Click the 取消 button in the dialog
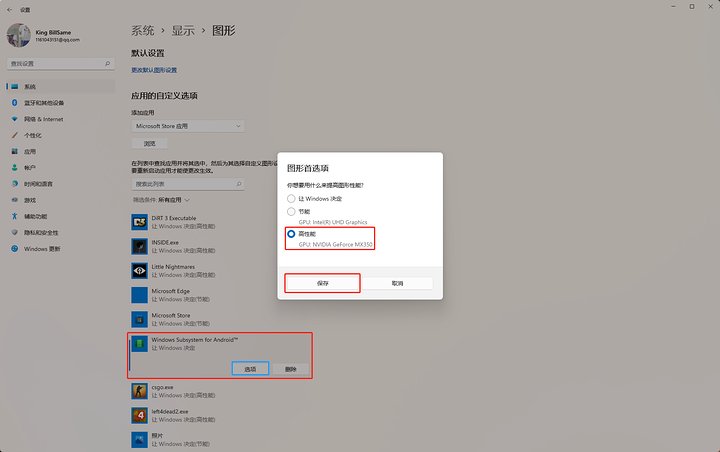Screen dimensions: 720x452 (397, 283)
